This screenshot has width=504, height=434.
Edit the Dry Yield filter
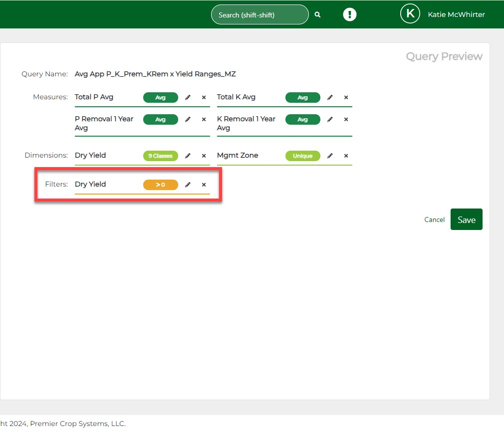click(x=188, y=185)
